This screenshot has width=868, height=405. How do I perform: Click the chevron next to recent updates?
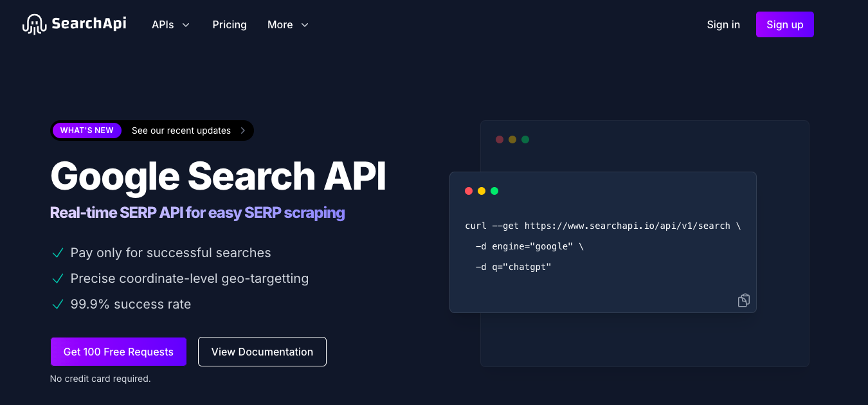(243, 130)
